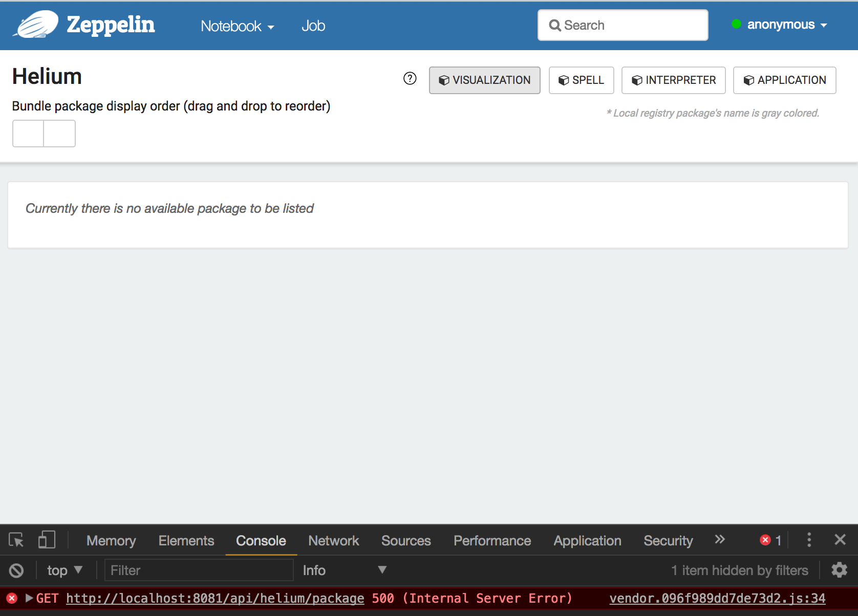Viewport: 858px width, 616px height.
Task: Toggle the device toolbar icon
Action: [47, 540]
